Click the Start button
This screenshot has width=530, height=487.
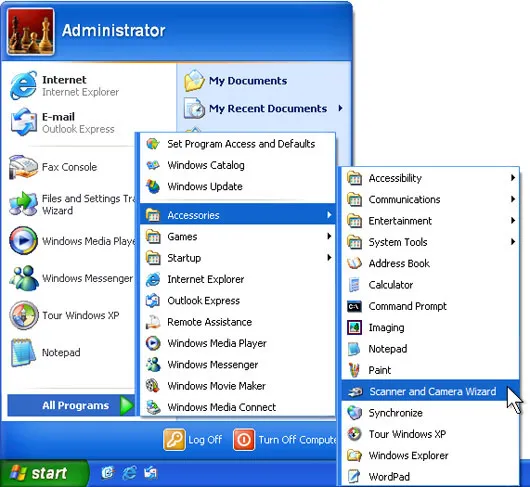coord(44,473)
